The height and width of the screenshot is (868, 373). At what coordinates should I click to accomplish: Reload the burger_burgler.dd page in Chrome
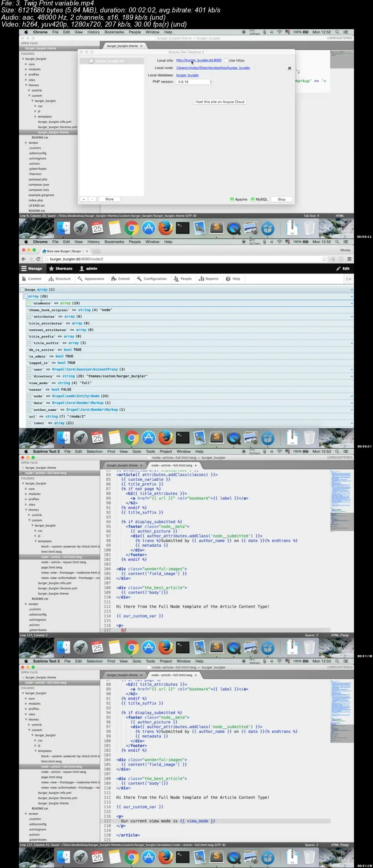[38, 259]
